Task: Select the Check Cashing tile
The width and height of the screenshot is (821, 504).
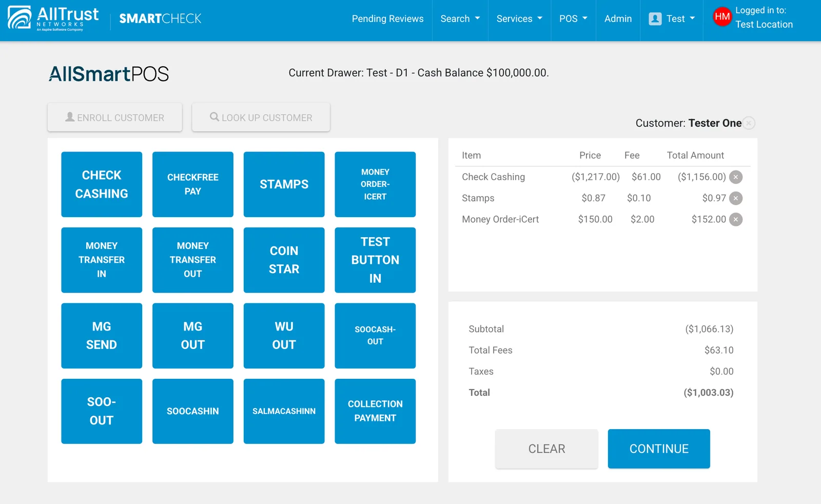Action: click(102, 184)
